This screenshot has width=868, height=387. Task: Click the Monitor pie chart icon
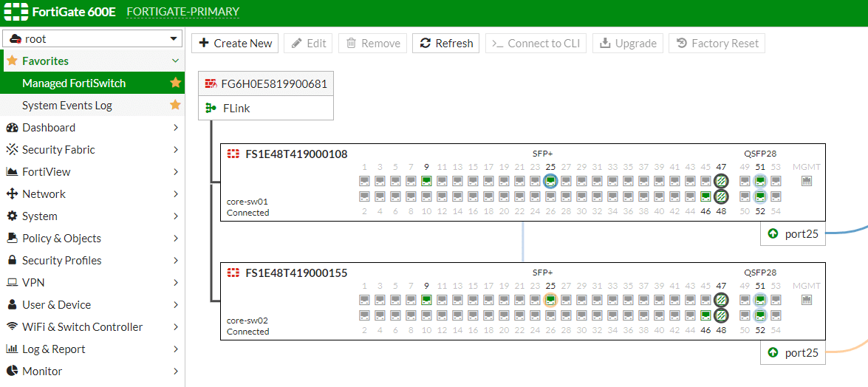(12, 371)
